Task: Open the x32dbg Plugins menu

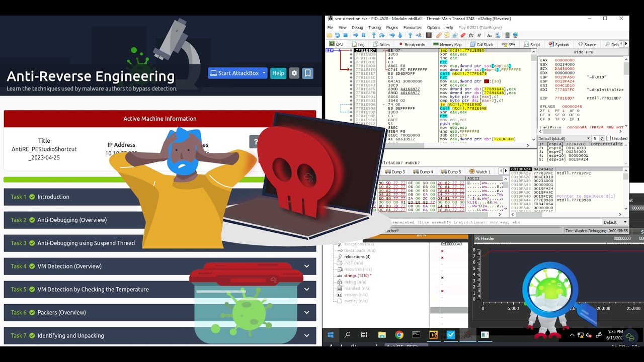Action: click(x=392, y=28)
